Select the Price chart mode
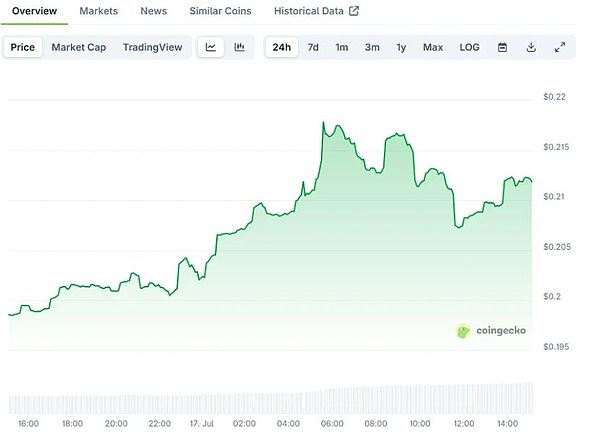This screenshot has height=434, width=600. click(22, 47)
